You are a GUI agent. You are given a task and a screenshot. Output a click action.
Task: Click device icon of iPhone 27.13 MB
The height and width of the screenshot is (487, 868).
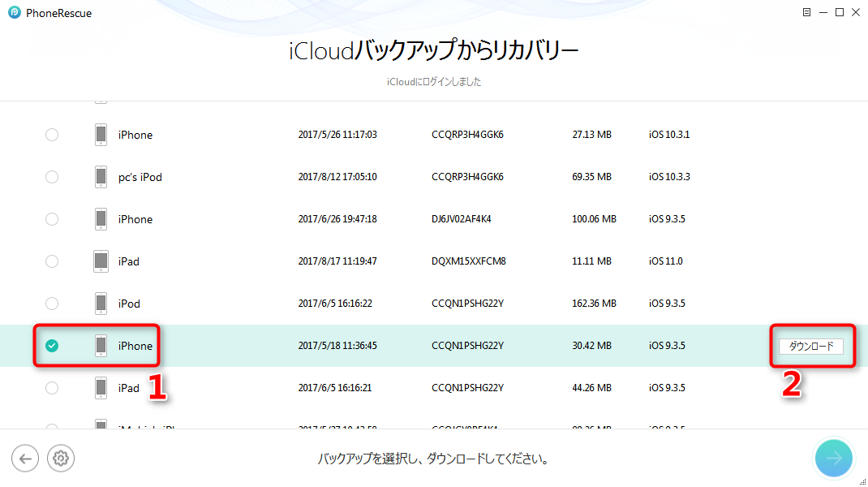point(101,135)
